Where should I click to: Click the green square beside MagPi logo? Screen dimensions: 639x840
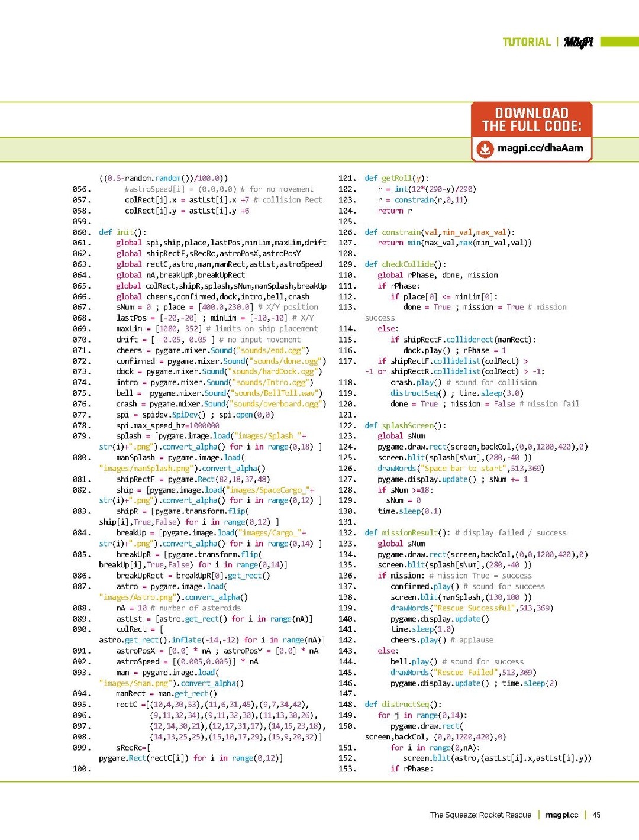605,42
